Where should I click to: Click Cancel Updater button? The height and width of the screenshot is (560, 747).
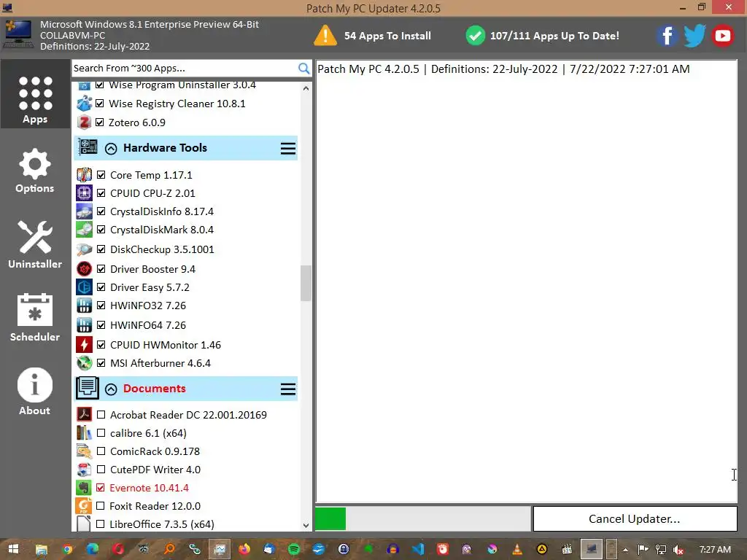[635, 518]
